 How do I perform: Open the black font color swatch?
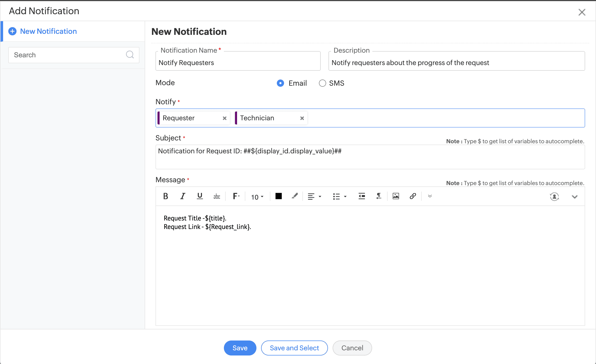coord(278,196)
